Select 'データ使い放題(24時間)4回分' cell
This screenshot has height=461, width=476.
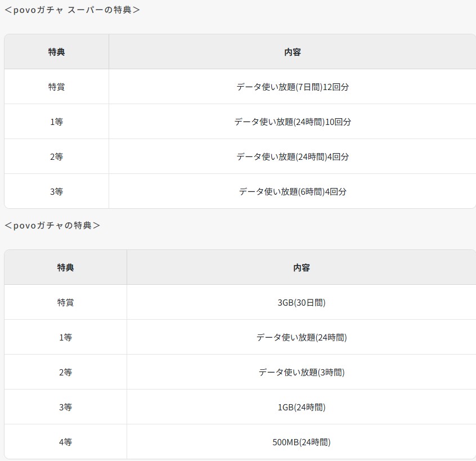coord(293,156)
